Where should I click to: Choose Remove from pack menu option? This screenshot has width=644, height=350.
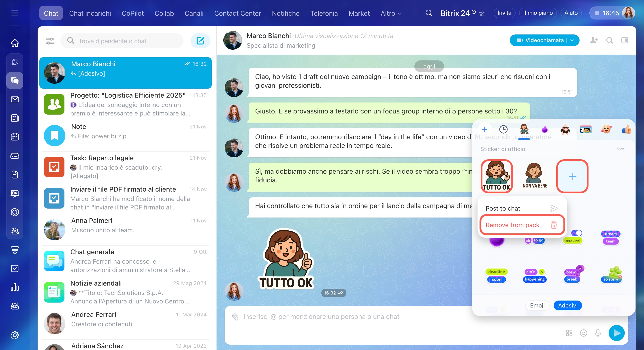point(522,225)
